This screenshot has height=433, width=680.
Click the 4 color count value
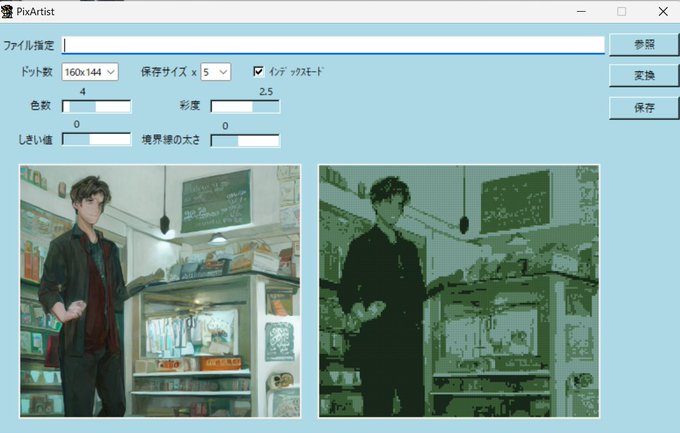pos(82,92)
